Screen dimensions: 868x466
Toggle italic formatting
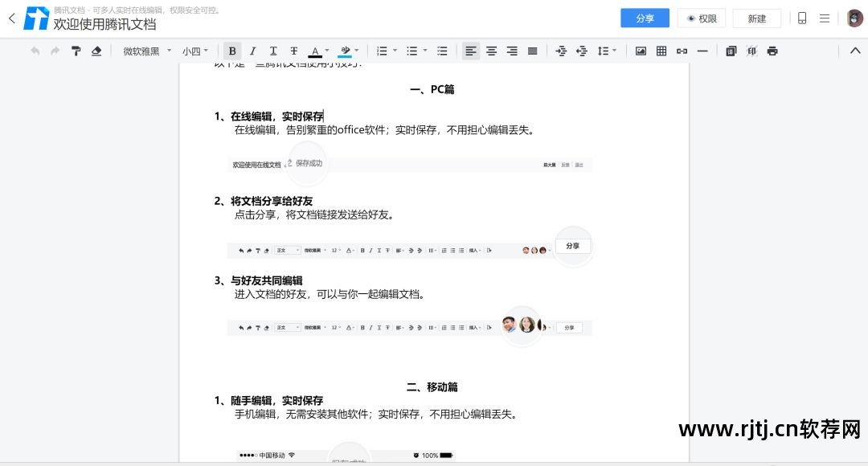pos(252,51)
